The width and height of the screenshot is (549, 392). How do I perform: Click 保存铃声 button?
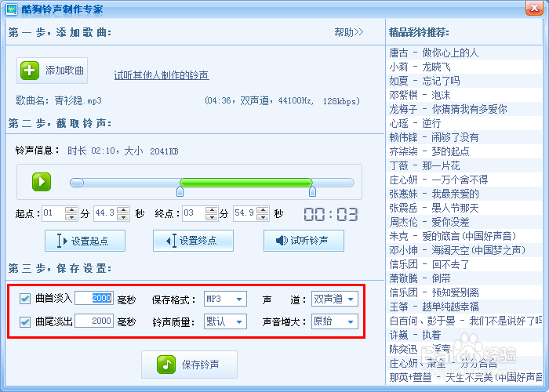coord(190,365)
